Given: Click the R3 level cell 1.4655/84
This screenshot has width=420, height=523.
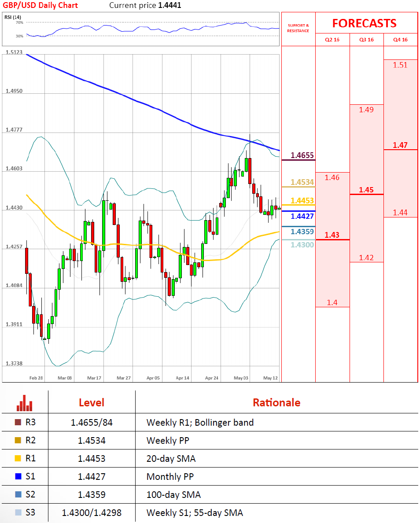Looking at the screenshot, I should pos(92,423).
